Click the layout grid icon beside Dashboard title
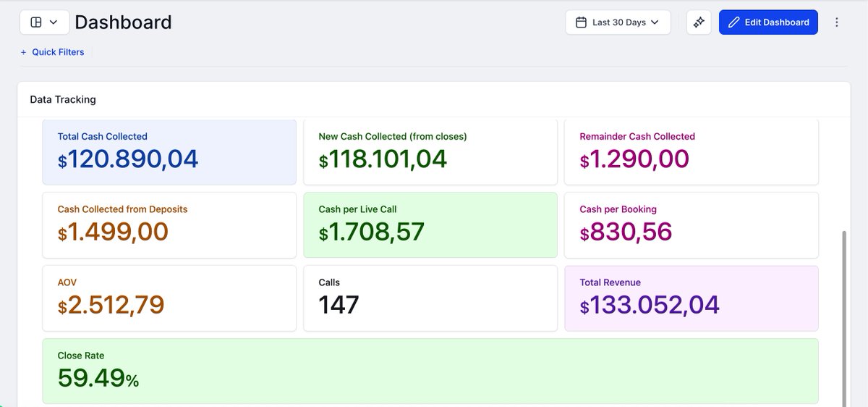 [x=36, y=22]
